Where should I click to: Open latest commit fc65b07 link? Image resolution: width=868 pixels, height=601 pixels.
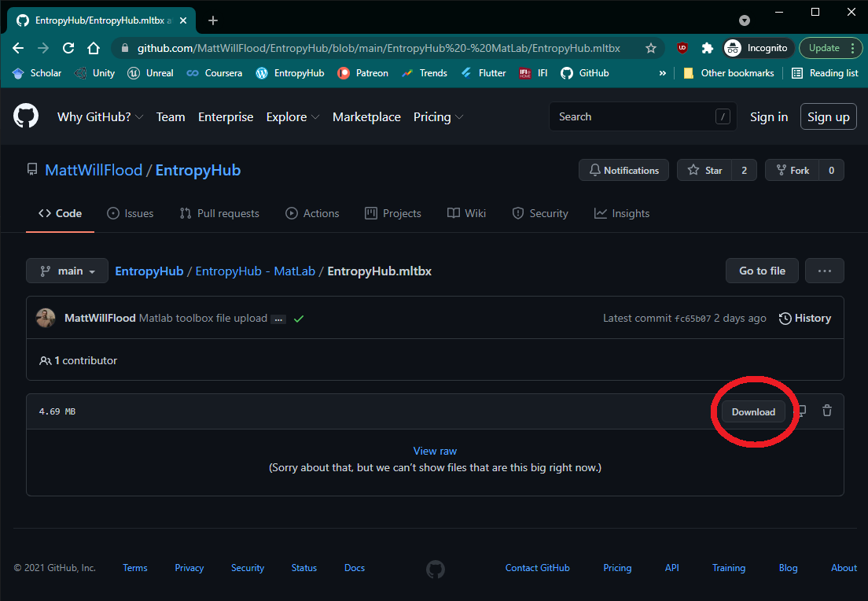693,319
